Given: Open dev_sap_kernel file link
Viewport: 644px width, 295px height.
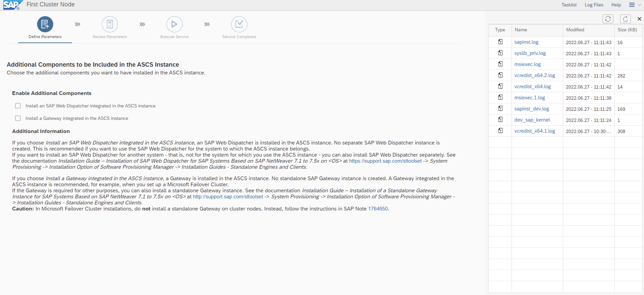Looking at the screenshot, I should pyautogui.click(x=532, y=120).
